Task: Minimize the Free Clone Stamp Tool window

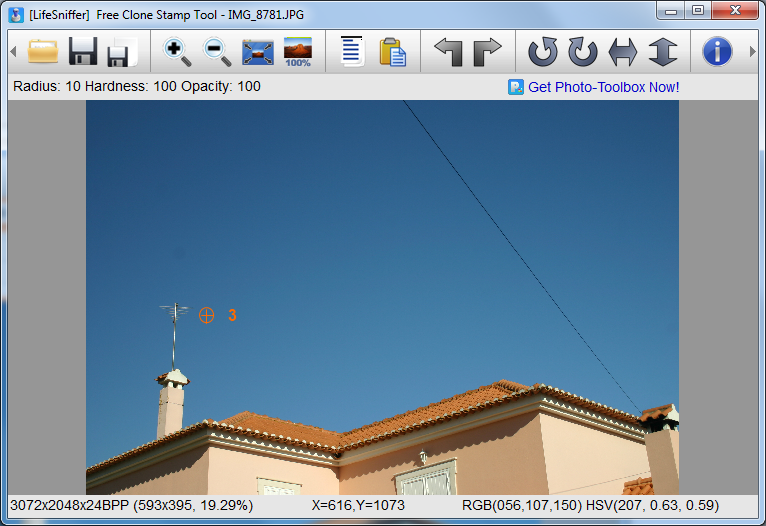Action: [671, 11]
